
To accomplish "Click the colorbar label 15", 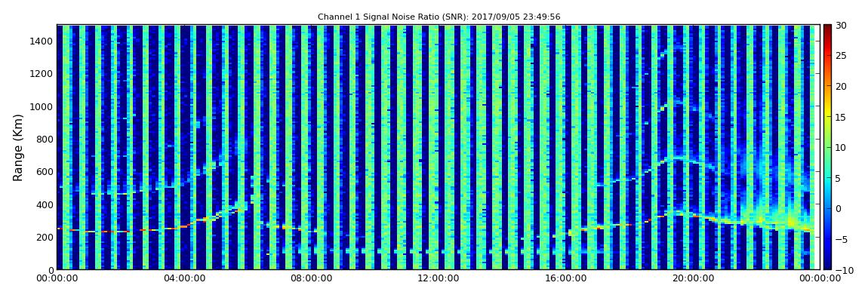I will click(841, 117).
